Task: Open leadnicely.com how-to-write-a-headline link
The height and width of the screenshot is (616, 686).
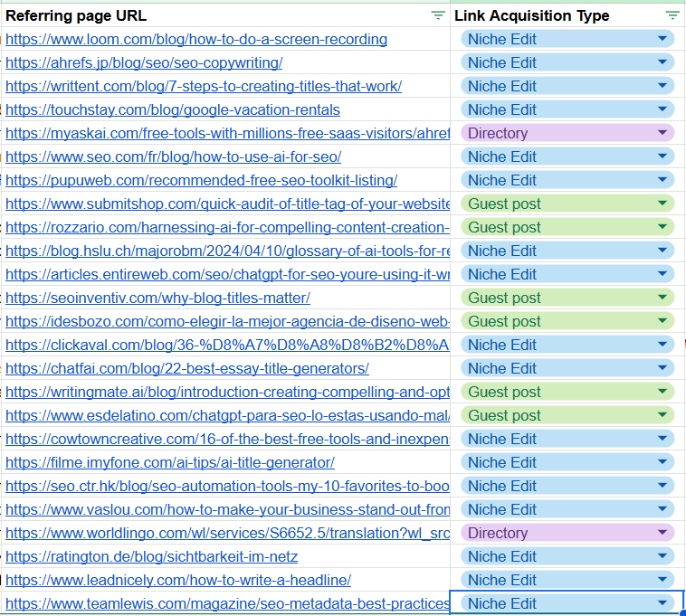Action: (178, 580)
